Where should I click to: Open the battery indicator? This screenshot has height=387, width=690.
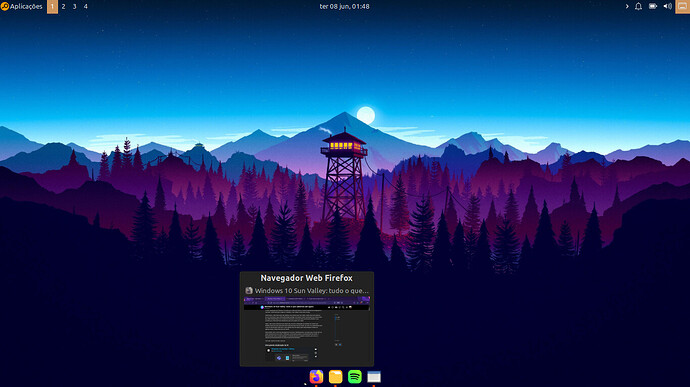653,7
